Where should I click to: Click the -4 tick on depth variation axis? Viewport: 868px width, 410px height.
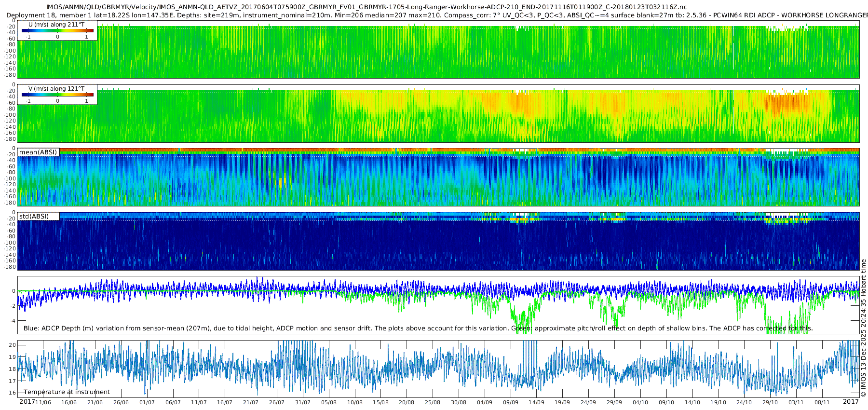click(13, 321)
